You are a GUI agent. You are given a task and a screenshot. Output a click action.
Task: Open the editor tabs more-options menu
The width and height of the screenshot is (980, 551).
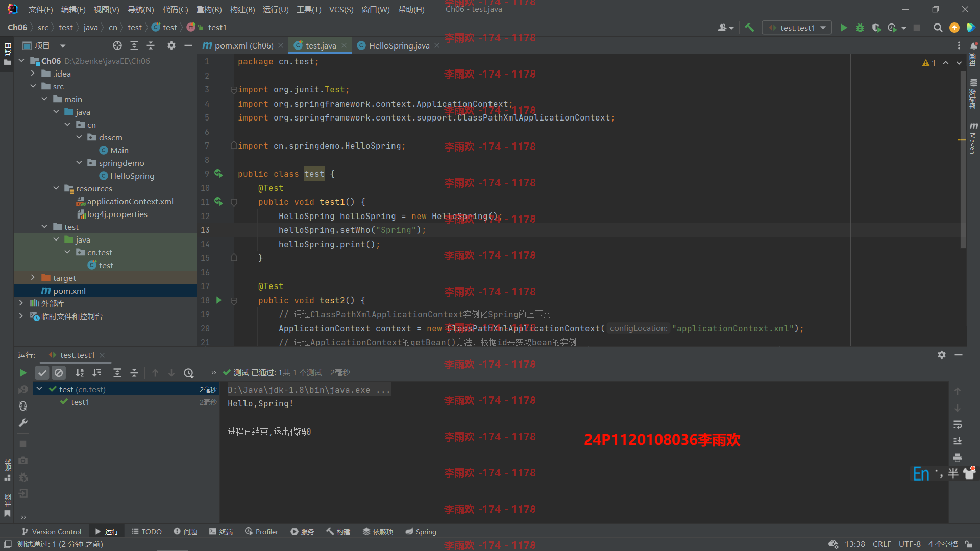point(959,45)
